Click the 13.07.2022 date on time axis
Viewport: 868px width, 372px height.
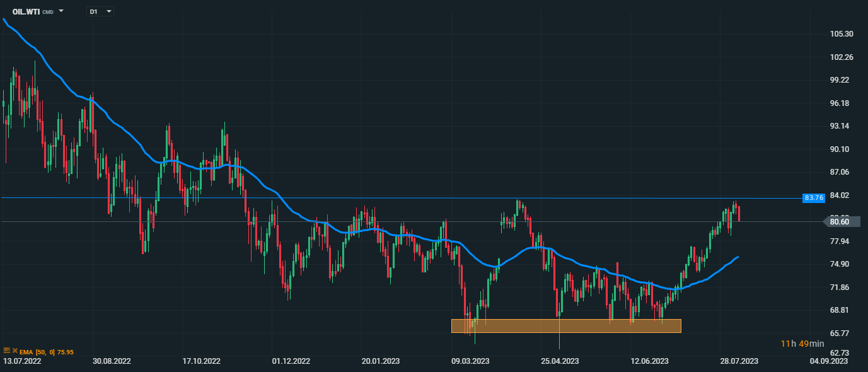[22, 361]
